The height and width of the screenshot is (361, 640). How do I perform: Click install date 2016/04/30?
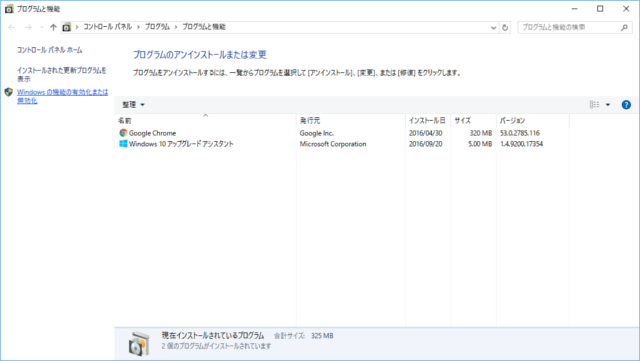tap(425, 133)
